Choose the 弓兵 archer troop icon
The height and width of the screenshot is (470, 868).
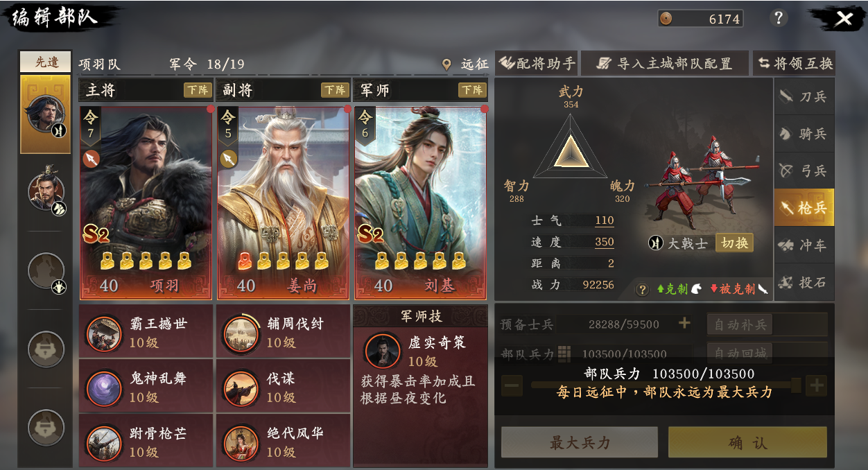(804, 171)
